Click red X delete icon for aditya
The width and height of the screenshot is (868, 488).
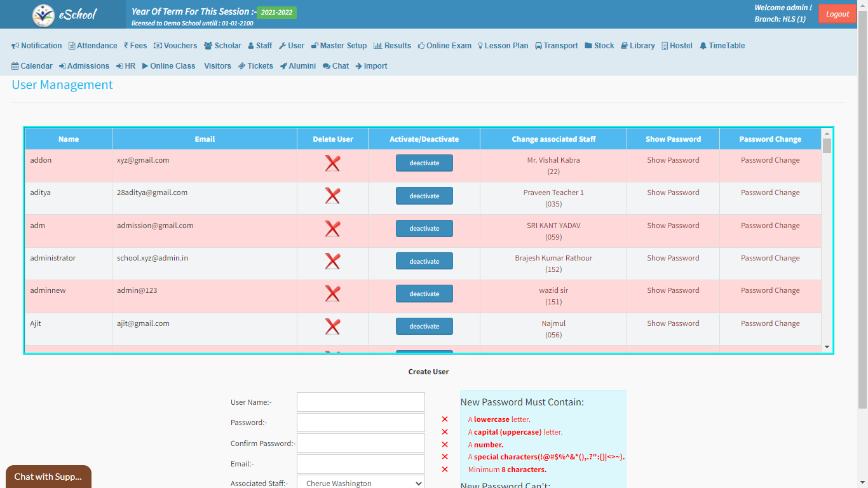[x=332, y=196]
